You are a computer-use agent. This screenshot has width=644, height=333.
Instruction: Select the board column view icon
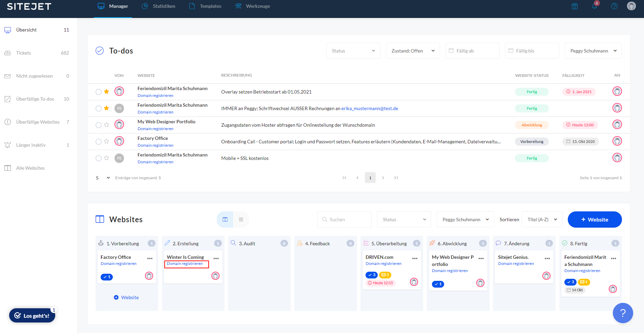[225, 220]
